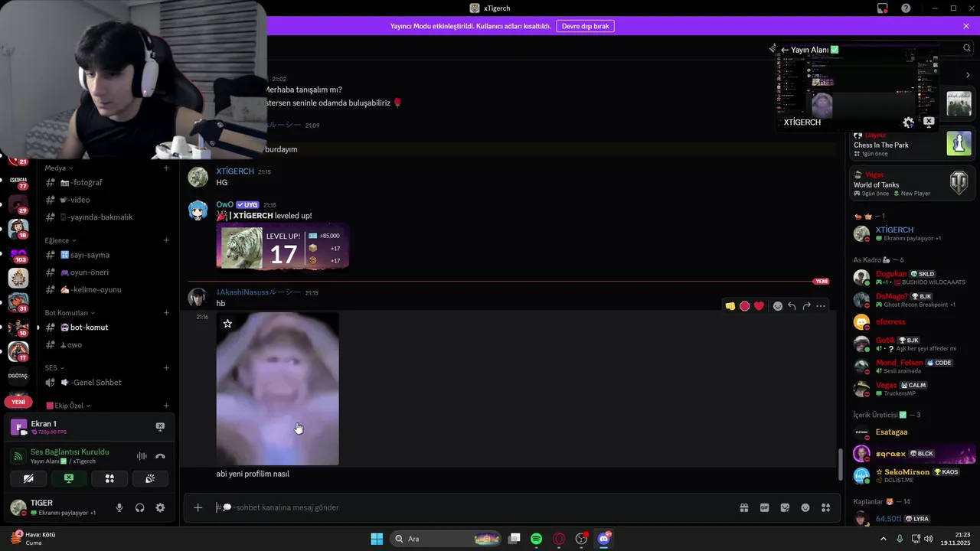Start an activity from voice panel
The width and height of the screenshot is (980, 551).
pyautogui.click(x=109, y=478)
